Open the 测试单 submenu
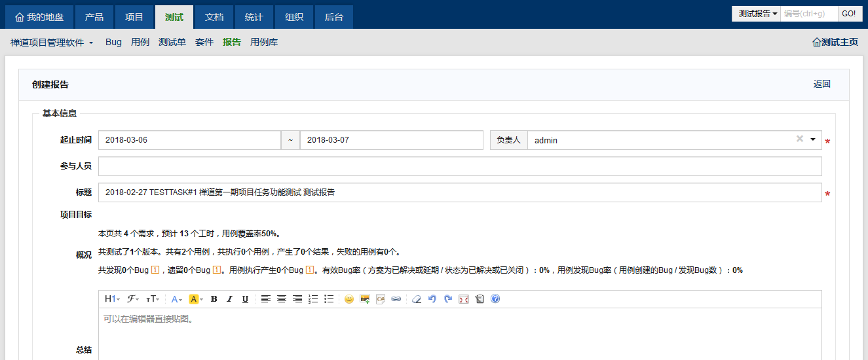868x360 pixels. pyautogui.click(x=172, y=42)
